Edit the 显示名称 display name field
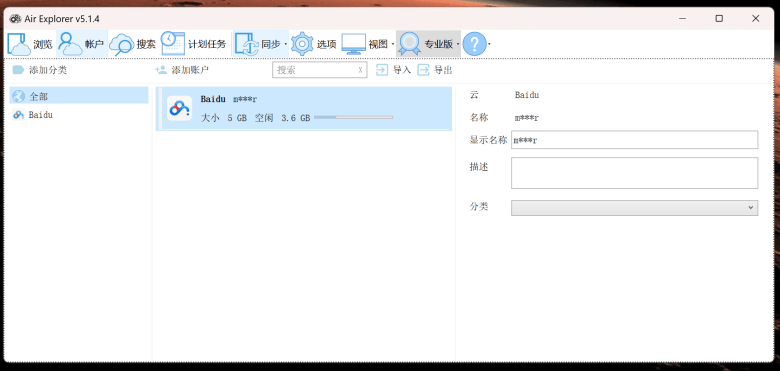The height and width of the screenshot is (371, 780). pos(634,140)
